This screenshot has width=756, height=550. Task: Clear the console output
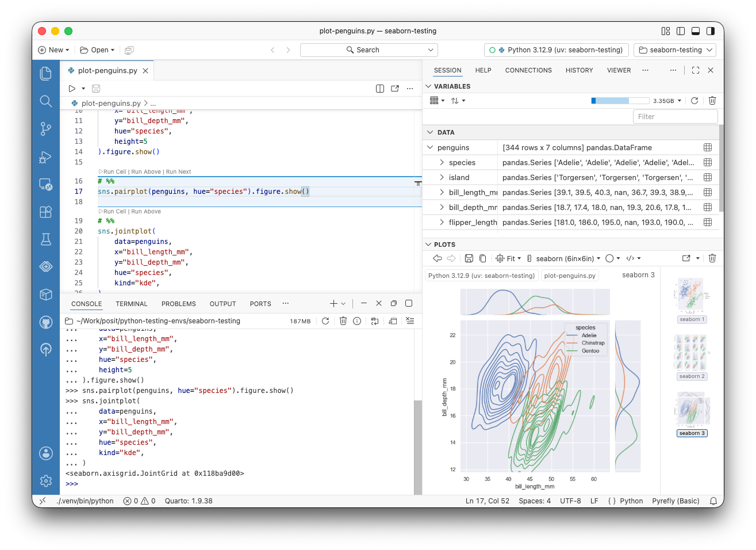(410, 321)
